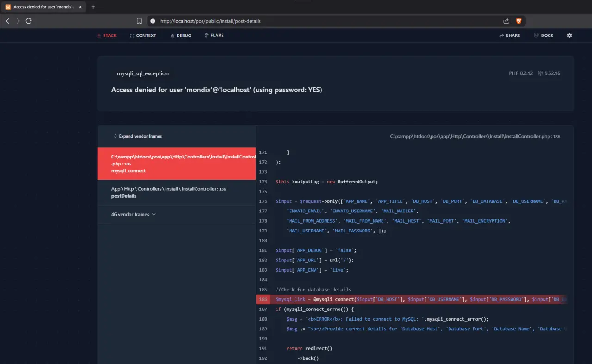Click the InstallController.php file path link
The height and width of the screenshot is (364, 592).
pyautogui.click(x=475, y=137)
